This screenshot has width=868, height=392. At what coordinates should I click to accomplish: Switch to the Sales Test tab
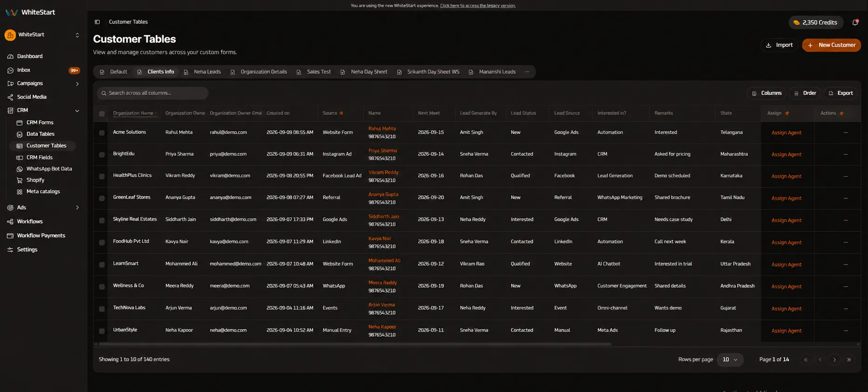pos(314,72)
